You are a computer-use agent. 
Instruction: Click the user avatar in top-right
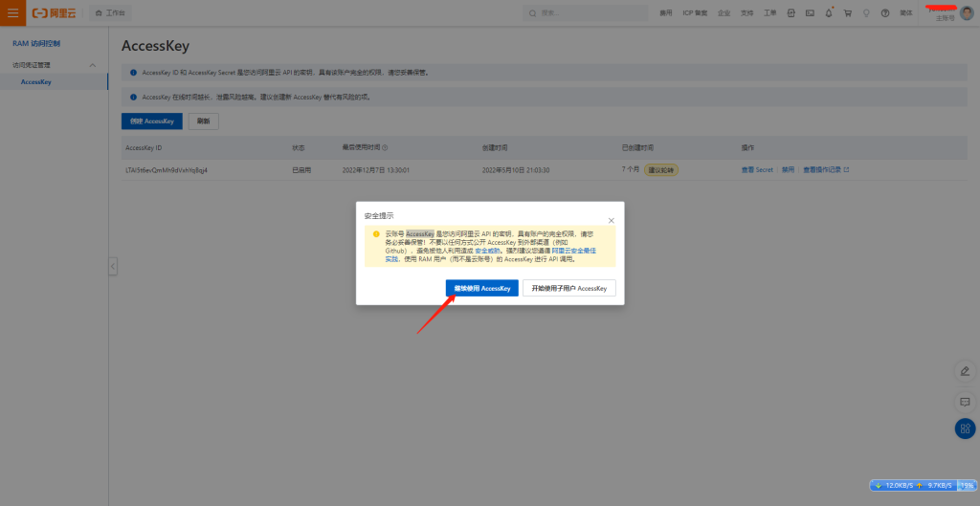[967, 13]
